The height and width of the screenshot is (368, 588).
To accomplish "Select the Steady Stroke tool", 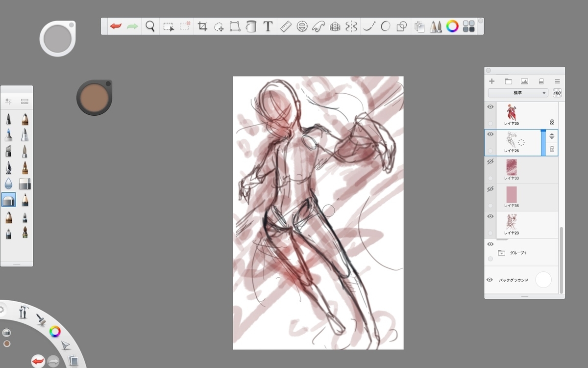I will (x=368, y=26).
